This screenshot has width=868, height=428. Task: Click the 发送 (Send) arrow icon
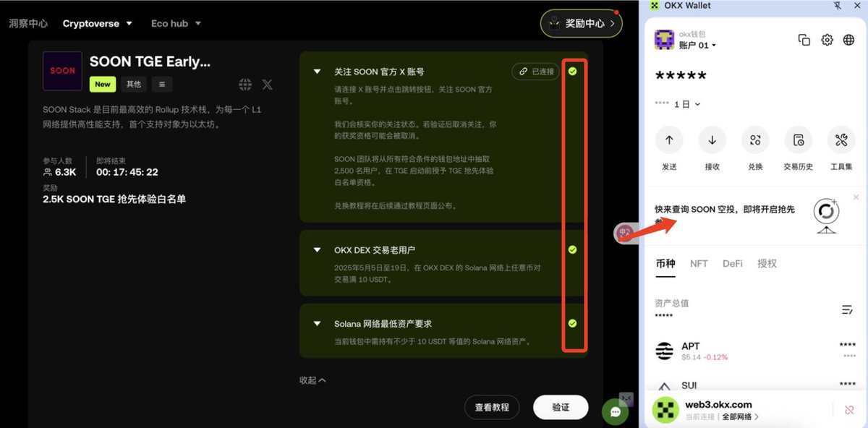coord(669,140)
